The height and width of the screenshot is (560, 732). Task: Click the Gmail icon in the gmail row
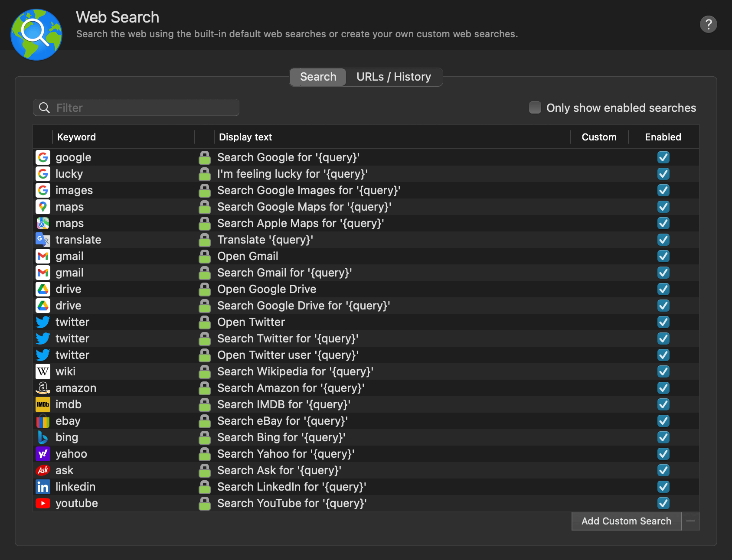click(x=42, y=256)
